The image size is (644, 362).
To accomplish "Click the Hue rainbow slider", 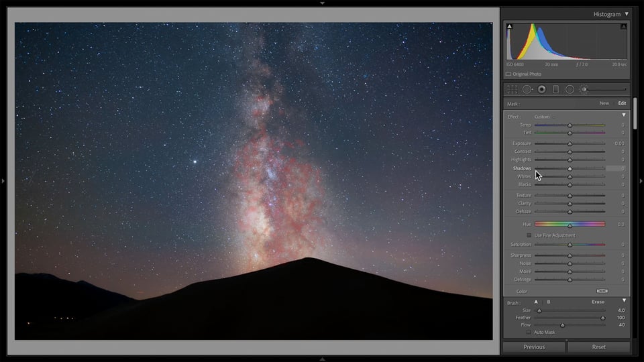I will [570, 224].
